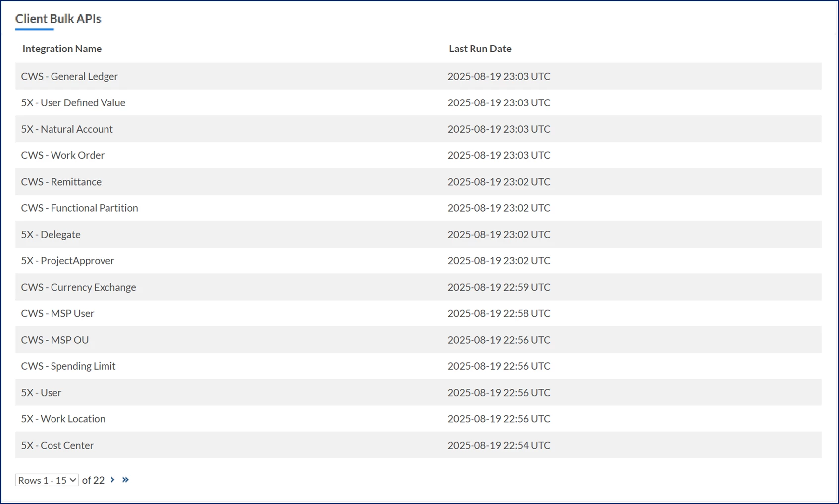The height and width of the screenshot is (504, 839).
Task: Click the MSP OU row's last run date
Action: coord(499,340)
